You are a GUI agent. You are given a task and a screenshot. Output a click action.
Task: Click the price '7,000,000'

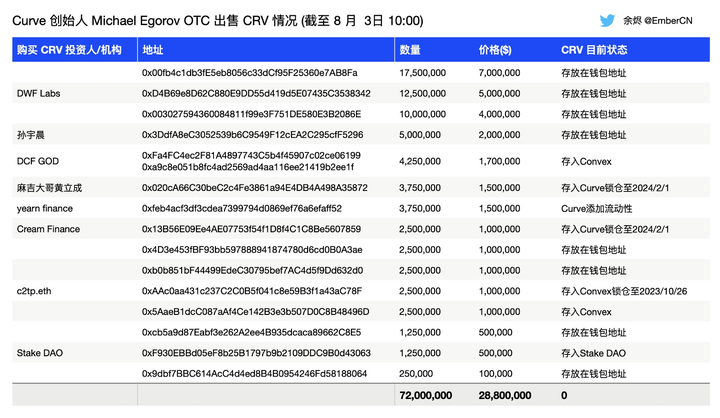500,73
